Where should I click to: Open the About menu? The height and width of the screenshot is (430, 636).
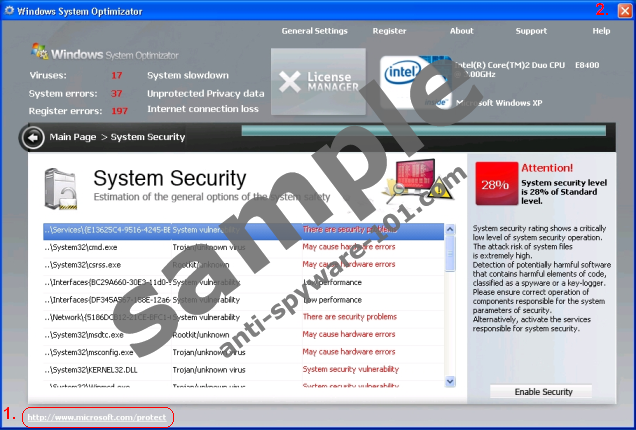pos(461,31)
